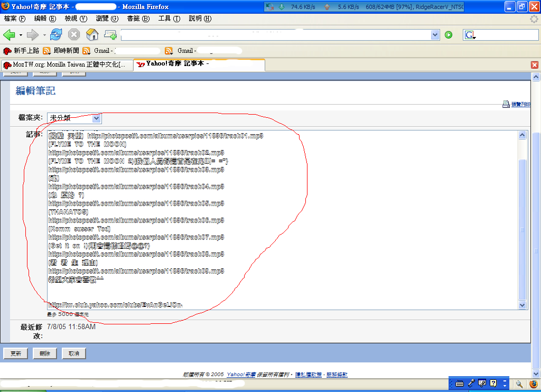541x392 pixels.
Task: Click inside the Google search box
Action: tap(507, 35)
